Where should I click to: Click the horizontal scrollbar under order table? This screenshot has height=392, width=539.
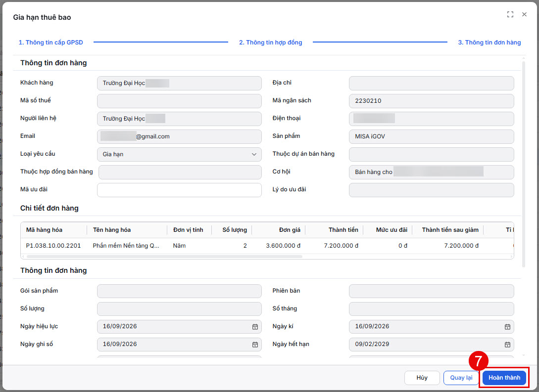(x=164, y=257)
